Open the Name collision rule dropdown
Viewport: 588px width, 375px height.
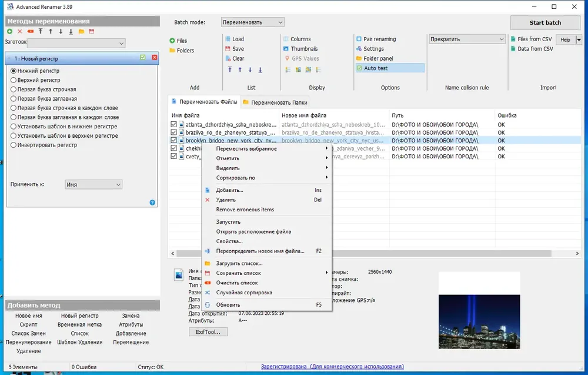click(466, 39)
